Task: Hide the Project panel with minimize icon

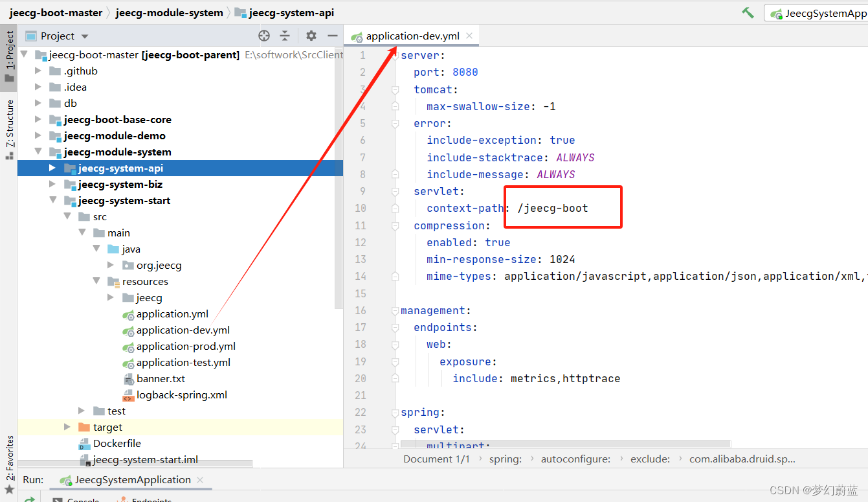Action: pos(333,36)
